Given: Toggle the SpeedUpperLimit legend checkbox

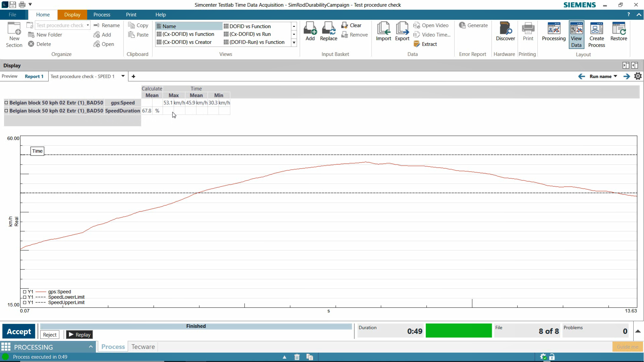Looking at the screenshot, I should coord(24,303).
